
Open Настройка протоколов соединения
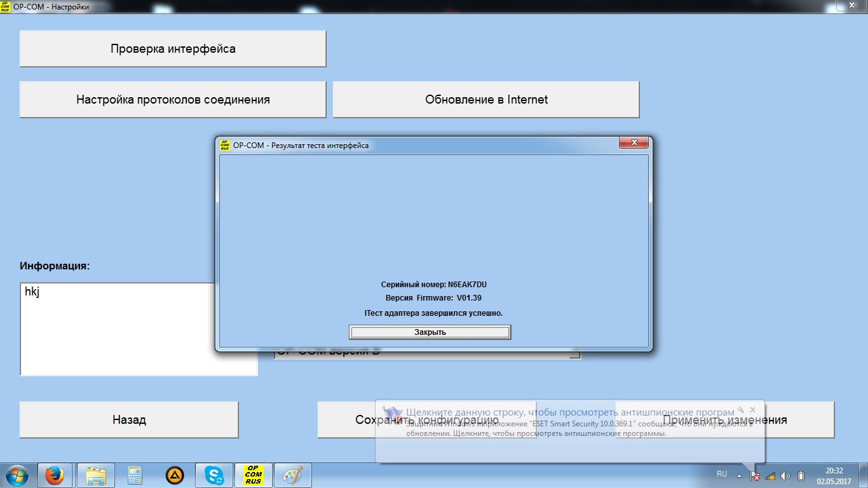pyautogui.click(x=173, y=99)
